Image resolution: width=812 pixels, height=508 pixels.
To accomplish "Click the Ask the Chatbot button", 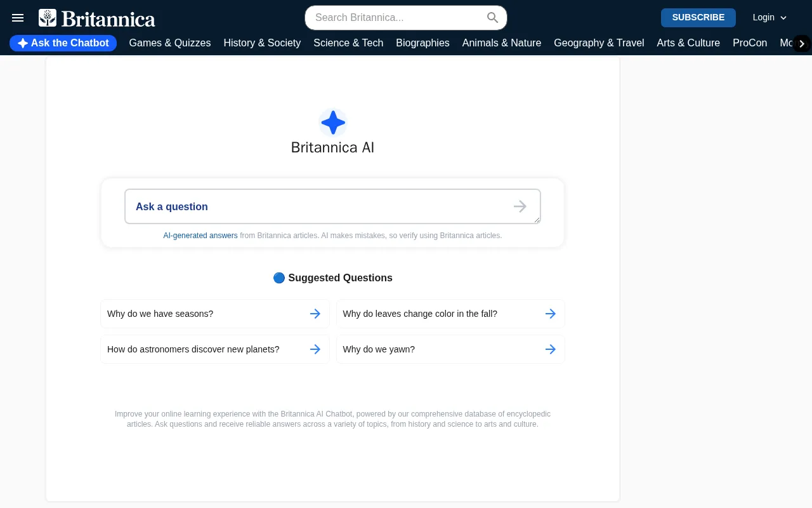I will [x=63, y=43].
